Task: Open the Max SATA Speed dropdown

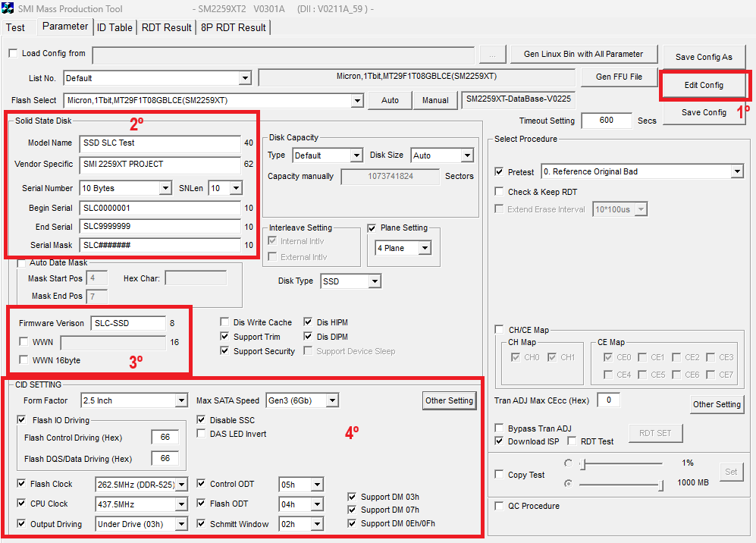Action: click(332, 400)
